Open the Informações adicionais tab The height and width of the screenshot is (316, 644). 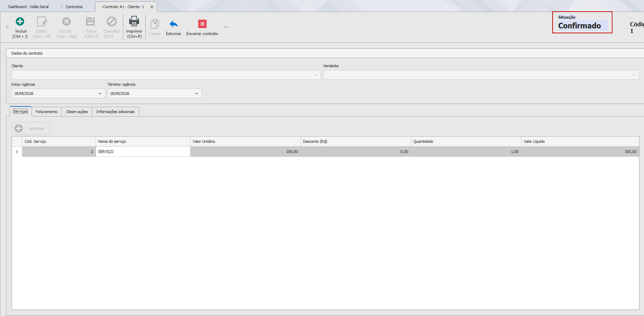(116, 112)
